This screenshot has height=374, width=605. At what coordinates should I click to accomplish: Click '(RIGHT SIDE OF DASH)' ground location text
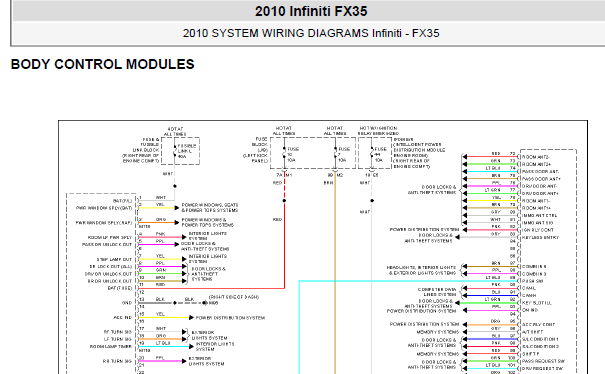pyautogui.click(x=234, y=297)
